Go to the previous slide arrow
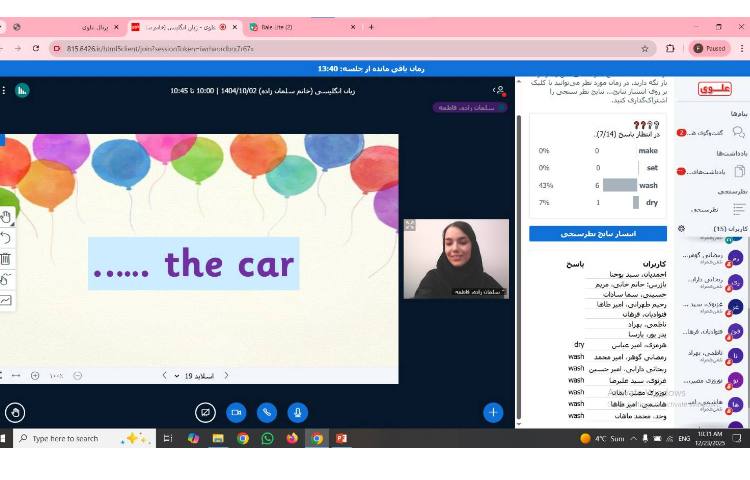 tap(164, 376)
